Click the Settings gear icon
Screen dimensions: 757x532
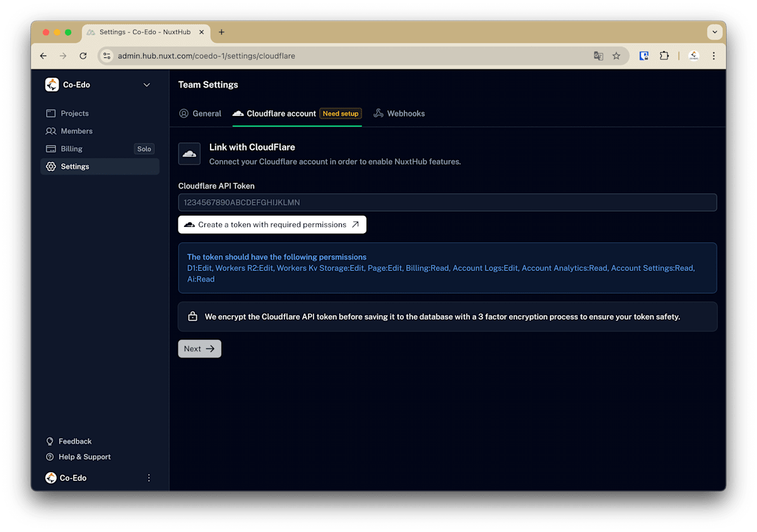pyautogui.click(x=50, y=166)
